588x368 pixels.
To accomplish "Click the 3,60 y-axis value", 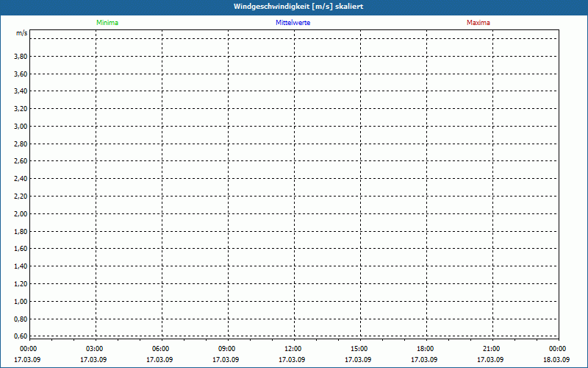I will [21, 74].
